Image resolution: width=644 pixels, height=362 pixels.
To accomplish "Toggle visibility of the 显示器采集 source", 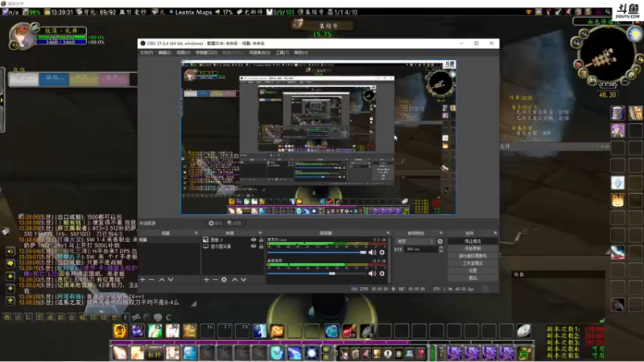I will (x=254, y=246).
